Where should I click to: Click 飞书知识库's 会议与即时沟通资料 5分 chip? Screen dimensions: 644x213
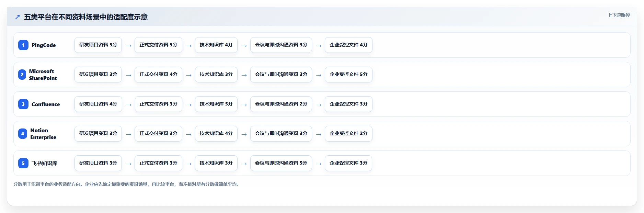tap(281, 163)
